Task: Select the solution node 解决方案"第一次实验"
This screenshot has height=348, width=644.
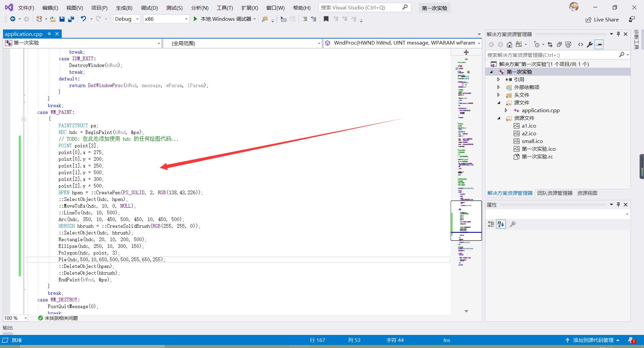Action: [544, 64]
